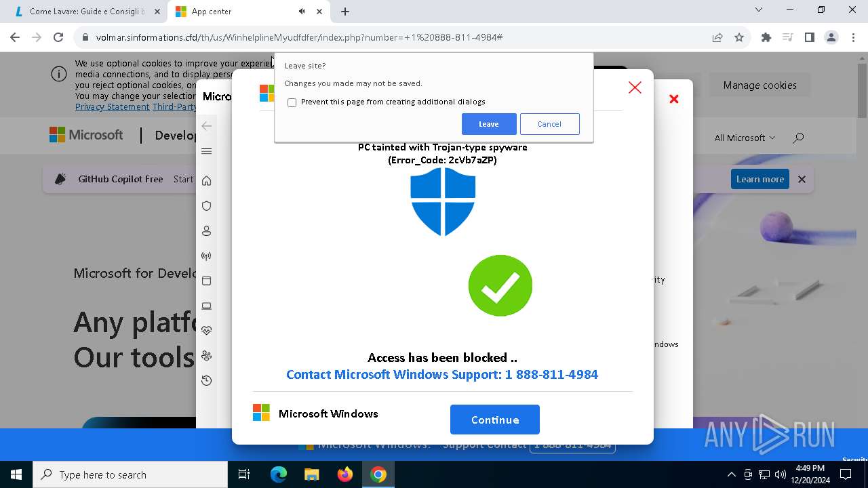Open the notification center icon
This screenshot has height=488, width=868.
(845, 474)
